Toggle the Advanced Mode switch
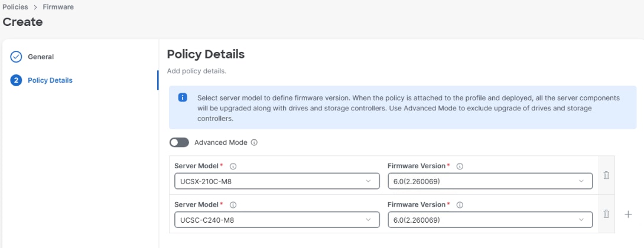Image resolution: width=644 pixels, height=248 pixels. (x=179, y=142)
